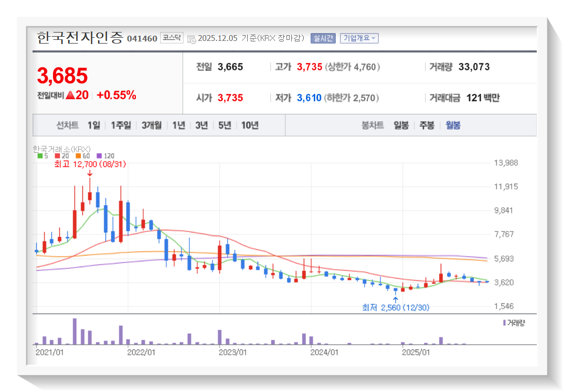
Task: Click the 고가 value 3,735
Action: tap(310, 67)
